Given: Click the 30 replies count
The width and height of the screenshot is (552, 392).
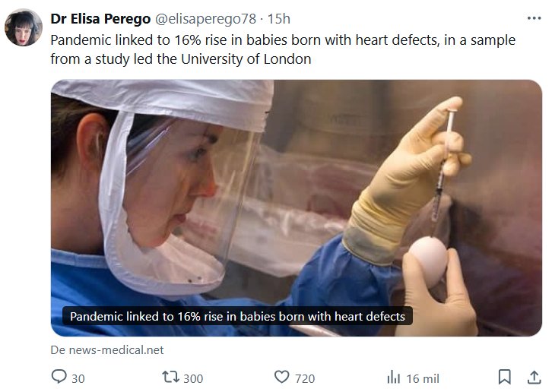Looking at the screenshot, I should point(78,378).
